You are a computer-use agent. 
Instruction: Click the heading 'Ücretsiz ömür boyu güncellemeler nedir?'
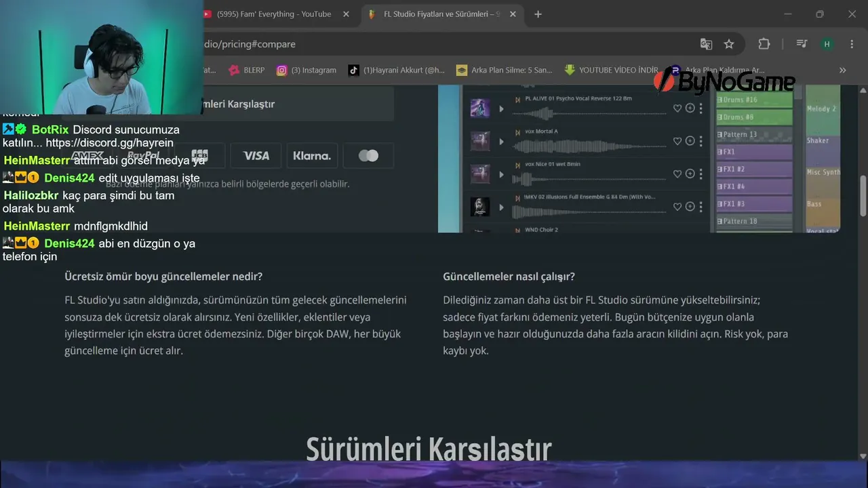click(x=163, y=277)
